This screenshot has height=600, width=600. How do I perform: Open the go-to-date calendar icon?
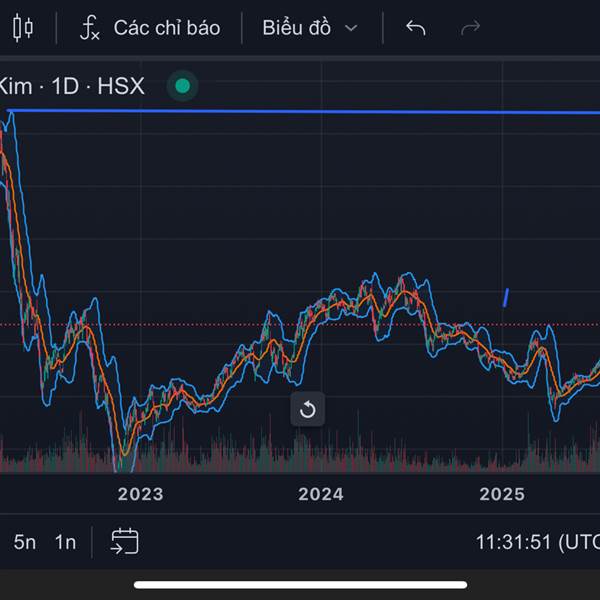point(125,542)
